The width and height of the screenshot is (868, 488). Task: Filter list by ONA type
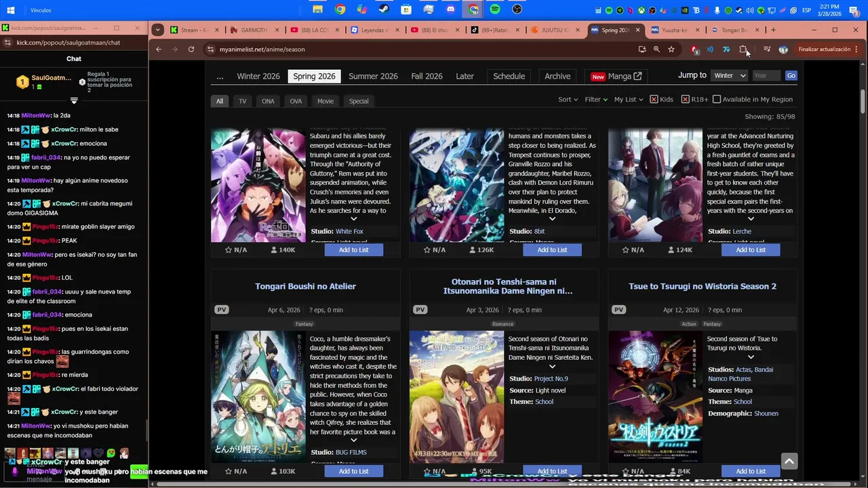tap(268, 101)
